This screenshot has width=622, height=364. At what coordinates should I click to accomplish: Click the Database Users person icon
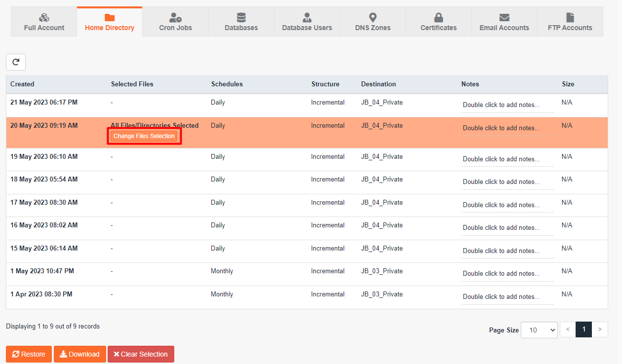307,18
